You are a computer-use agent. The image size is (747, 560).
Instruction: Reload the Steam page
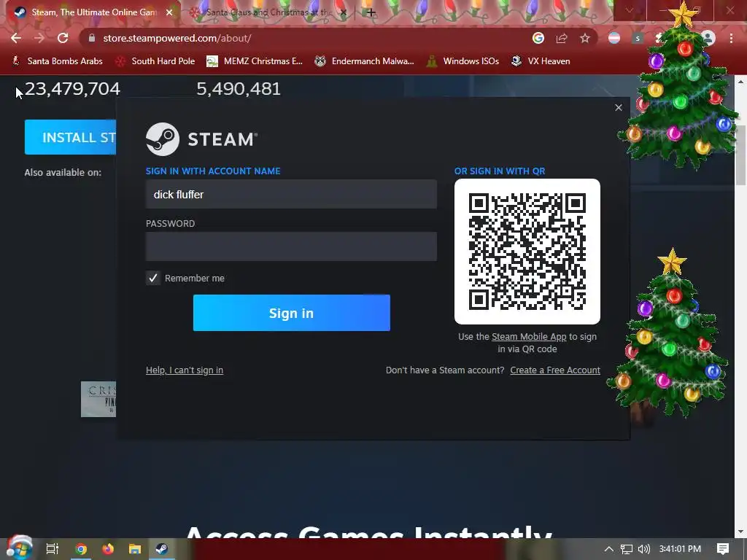[63, 38]
